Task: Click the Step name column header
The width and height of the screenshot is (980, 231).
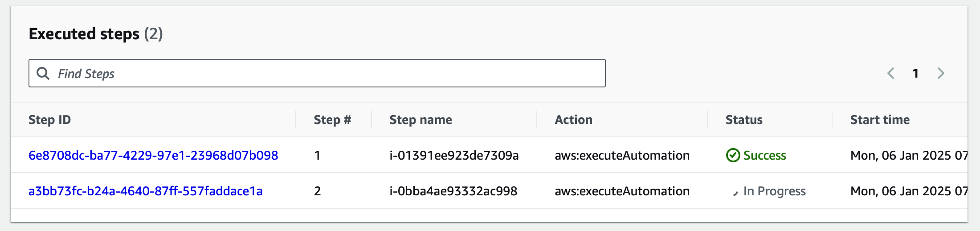Action: tap(421, 120)
